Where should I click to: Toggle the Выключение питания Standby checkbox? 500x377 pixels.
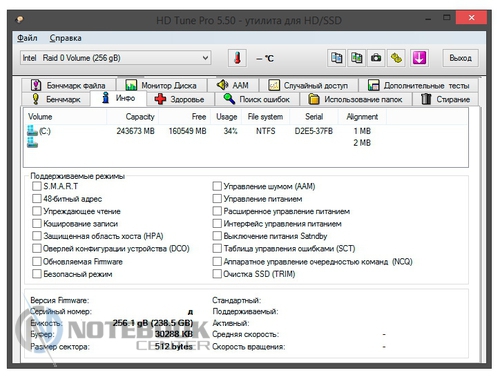[217, 236]
